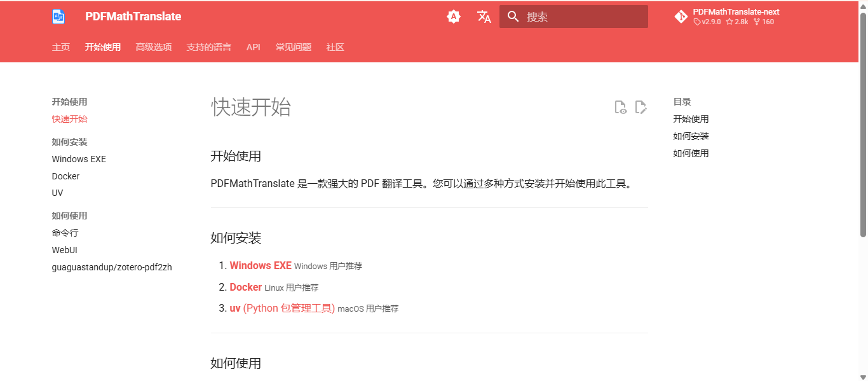
Task: Select 快速开始 in the left sidebar
Action: 70,119
